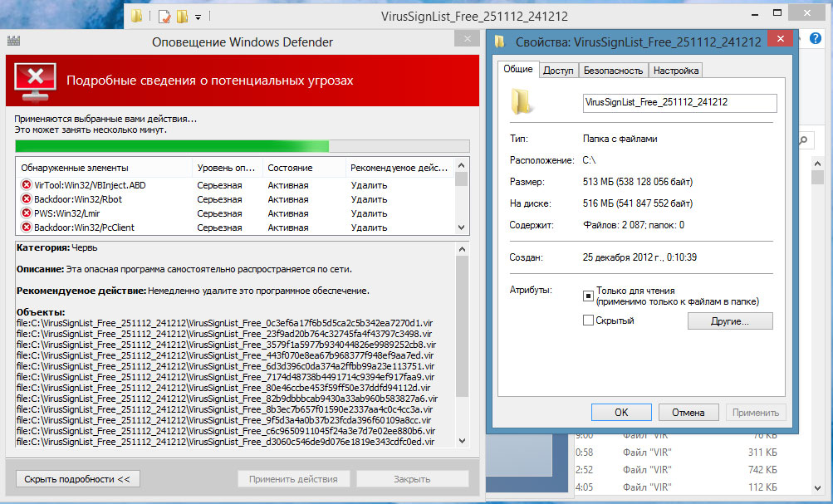Click the Windows Defender castle icon in title bar

[x=14, y=41]
